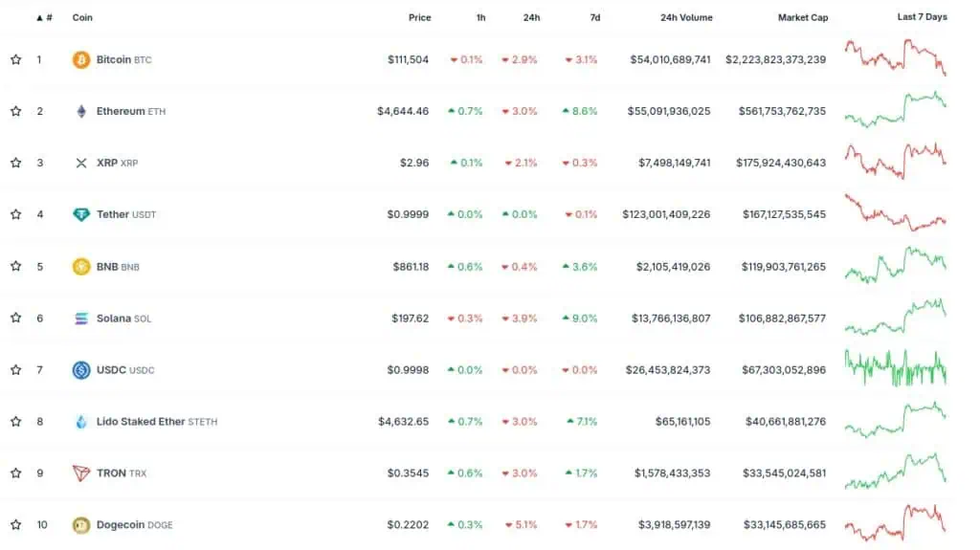Open BNB's 7-day sparkline chart
The width and height of the screenshot is (980, 550).
click(896, 265)
